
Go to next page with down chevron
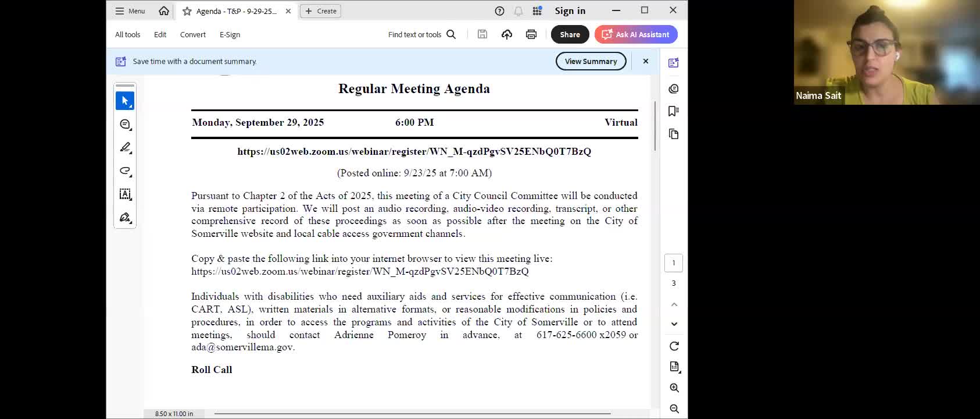pyautogui.click(x=674, y=324)
